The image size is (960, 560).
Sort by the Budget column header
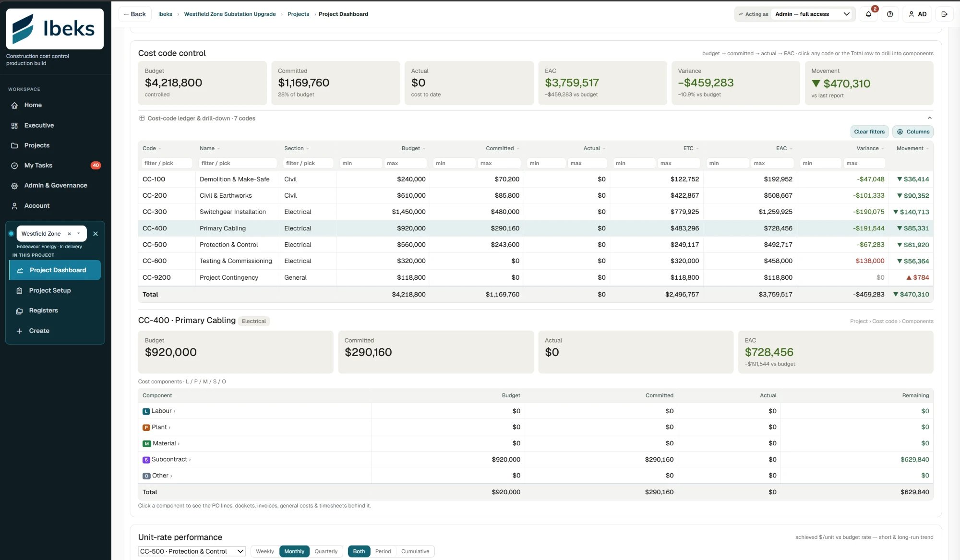point(413,148)
